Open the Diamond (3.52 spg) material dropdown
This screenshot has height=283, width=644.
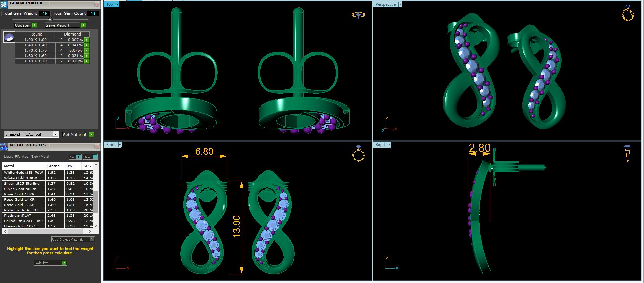(55, 134)
